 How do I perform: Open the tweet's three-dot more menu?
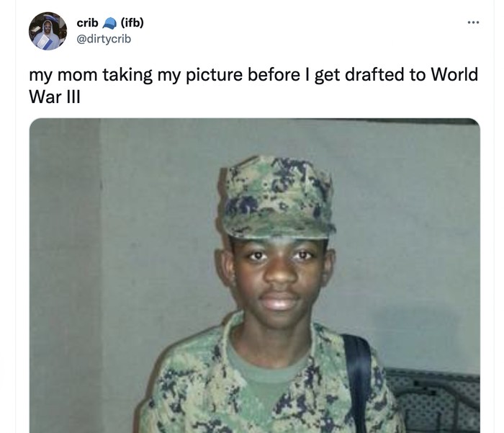tap(473, 22)
